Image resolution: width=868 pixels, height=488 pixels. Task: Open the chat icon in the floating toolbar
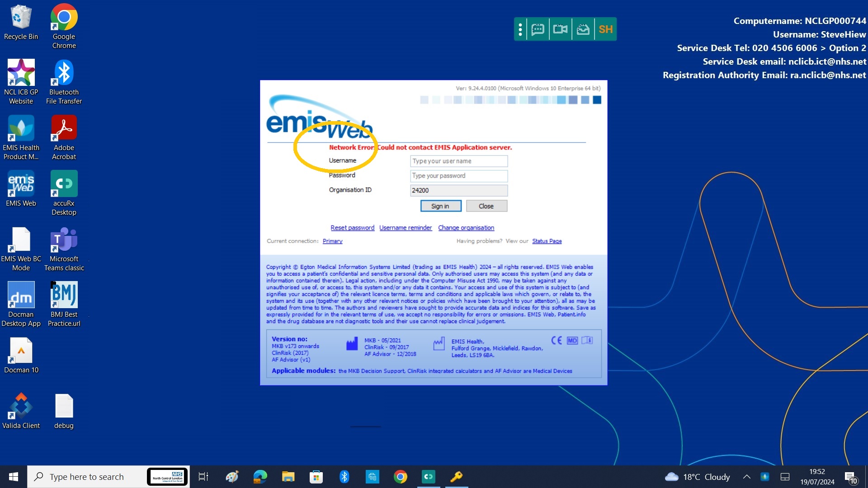(x=538, y=29)
